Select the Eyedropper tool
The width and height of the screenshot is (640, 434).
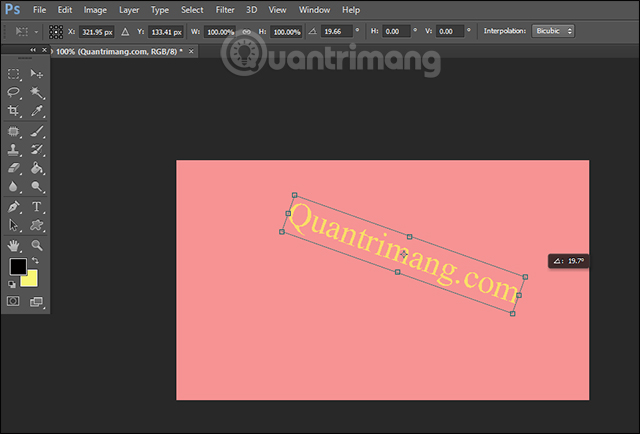coord(37,111)
